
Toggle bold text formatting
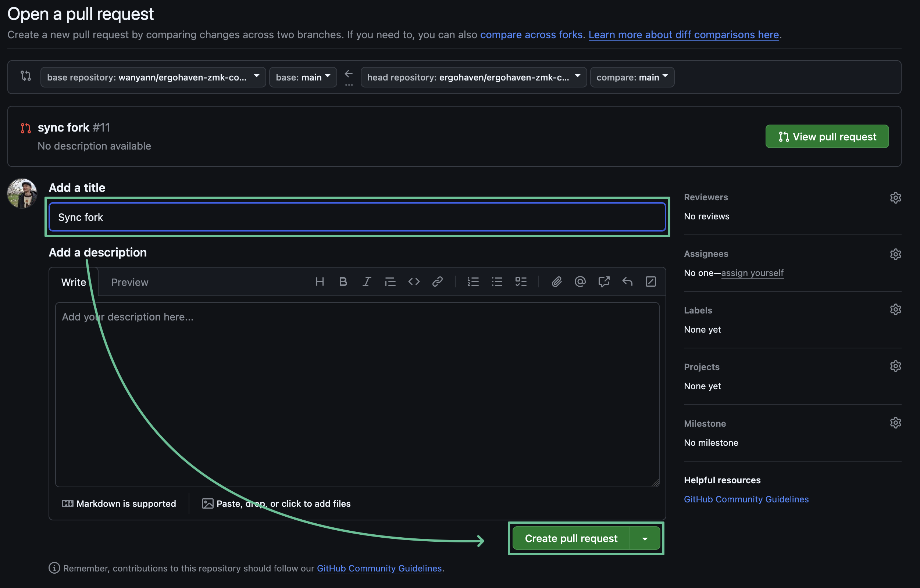(x=343, y=282)
